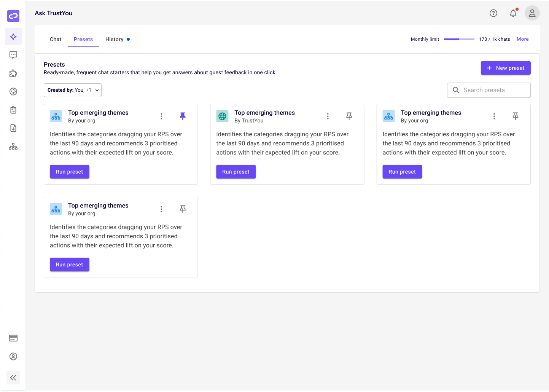
Task: Click the More link near monthly limit
Action: pyautogui.click(x=522, y=39)
